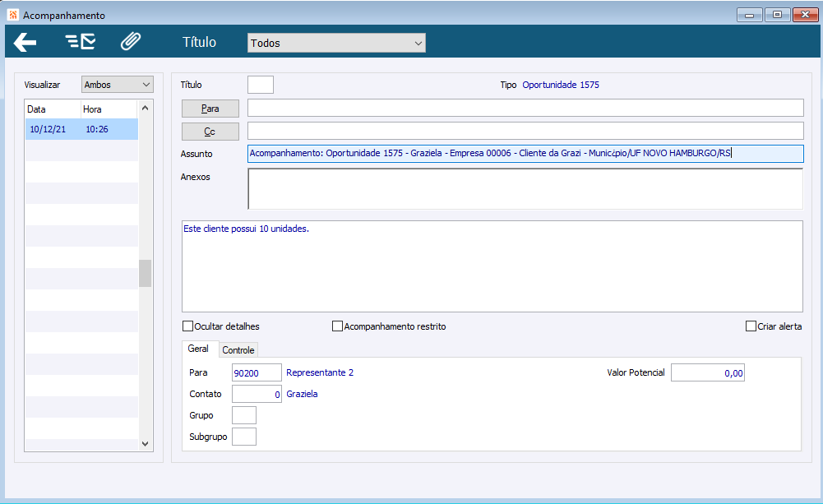Open the email list envelope icon
Screen dimensions: 823x504
tap(81, 41)
